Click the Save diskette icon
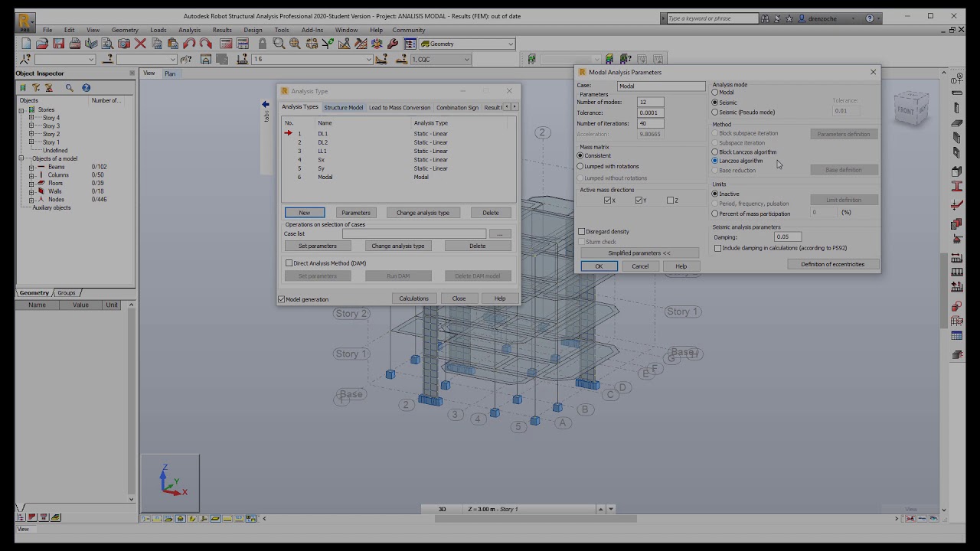The image size is (980, 551). click(58, 44)
